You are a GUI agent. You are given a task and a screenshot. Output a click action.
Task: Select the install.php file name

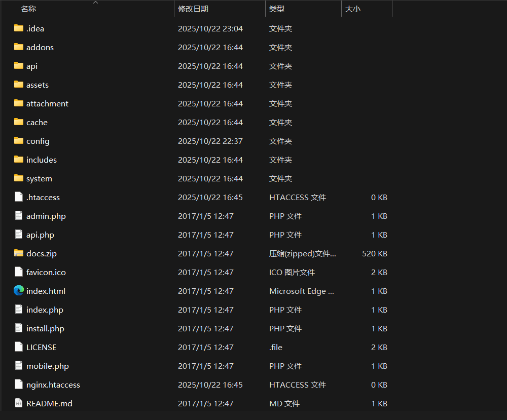pyautogui.click(x=45, y=328)
